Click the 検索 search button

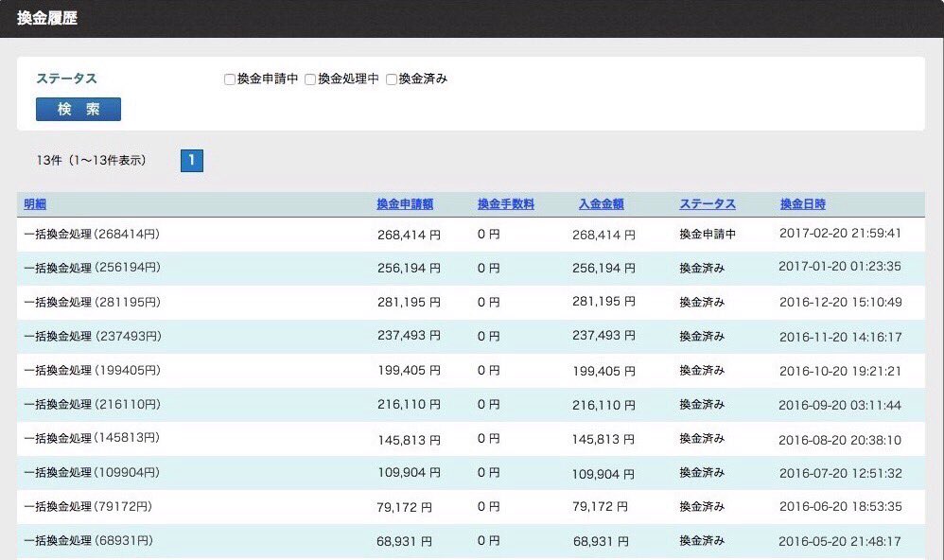tap(77, 109)
